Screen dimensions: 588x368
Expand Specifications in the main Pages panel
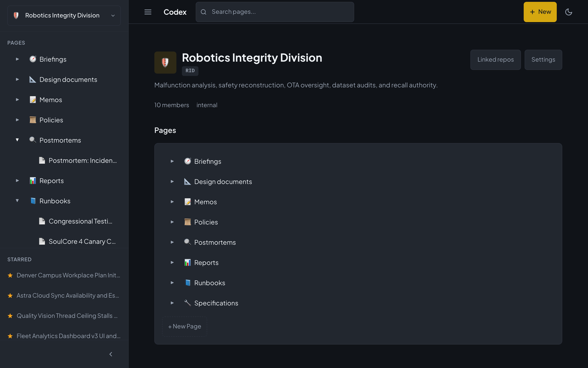[x=172, y=303]
